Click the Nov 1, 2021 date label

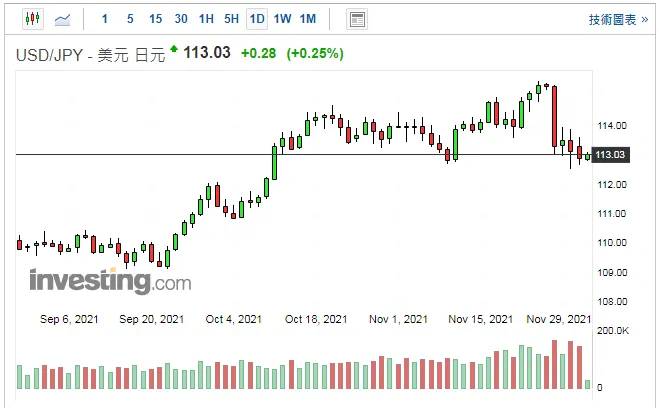pos(398,319)
